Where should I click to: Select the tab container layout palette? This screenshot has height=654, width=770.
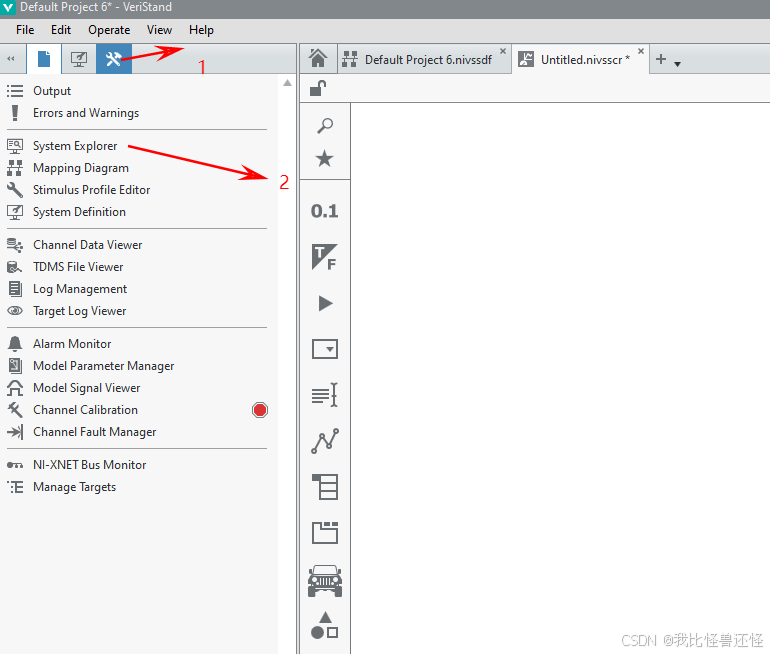tap(325, 533)
